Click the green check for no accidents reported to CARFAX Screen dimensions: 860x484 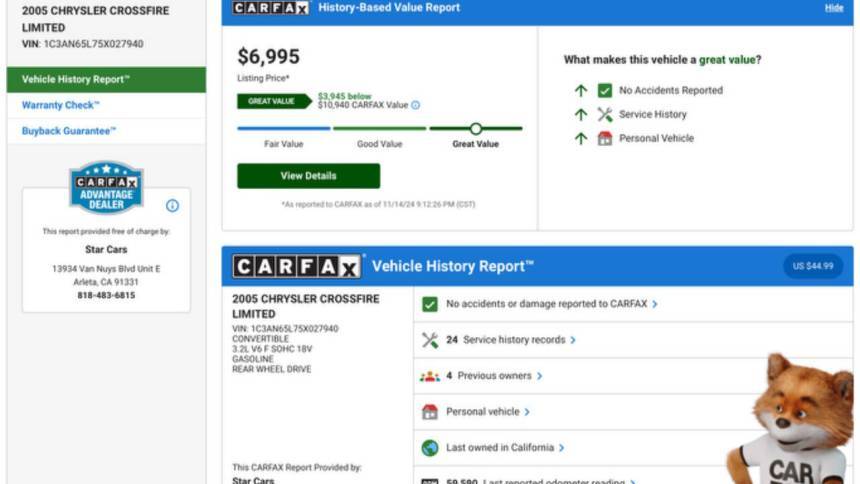[429, 304]
